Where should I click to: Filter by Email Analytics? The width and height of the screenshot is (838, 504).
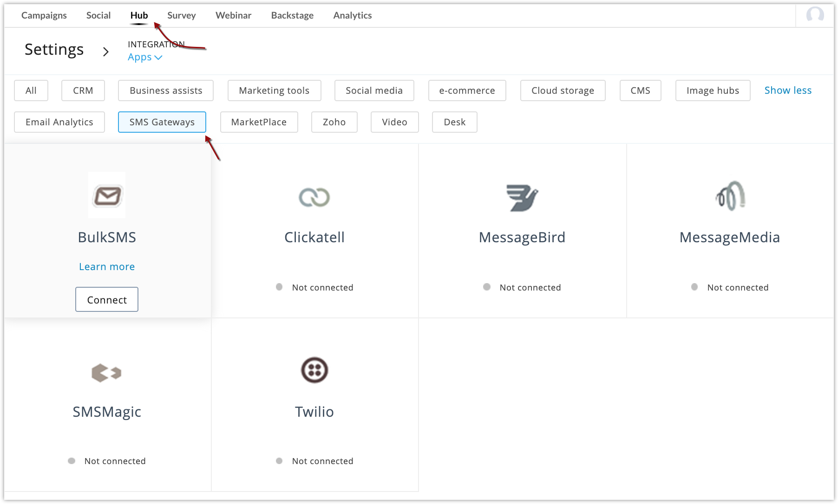tap(59, 122)
